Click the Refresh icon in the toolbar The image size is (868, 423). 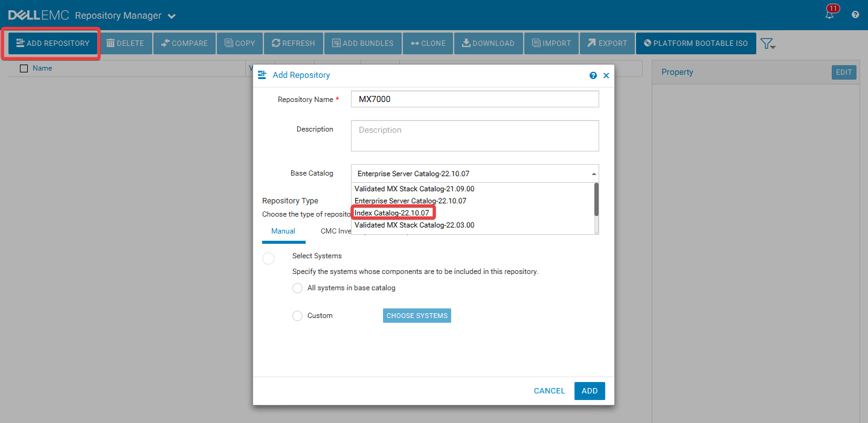tap(277, 43)
